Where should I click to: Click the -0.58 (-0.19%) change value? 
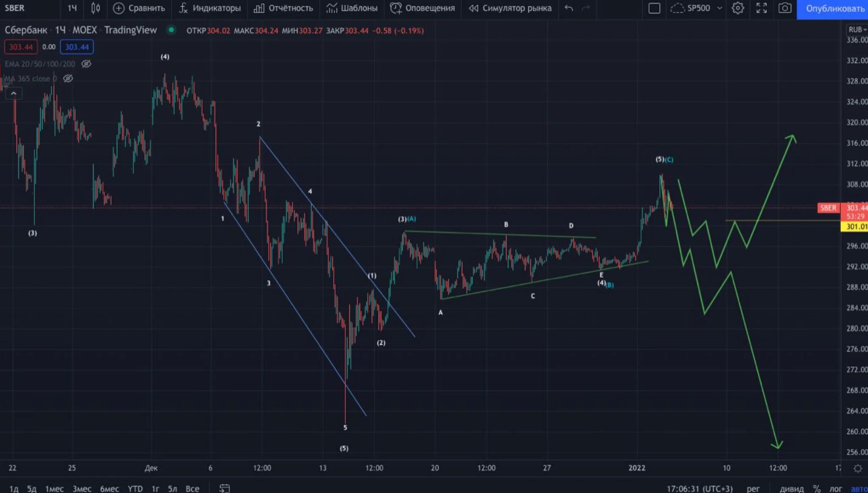[x=398, y=30]
